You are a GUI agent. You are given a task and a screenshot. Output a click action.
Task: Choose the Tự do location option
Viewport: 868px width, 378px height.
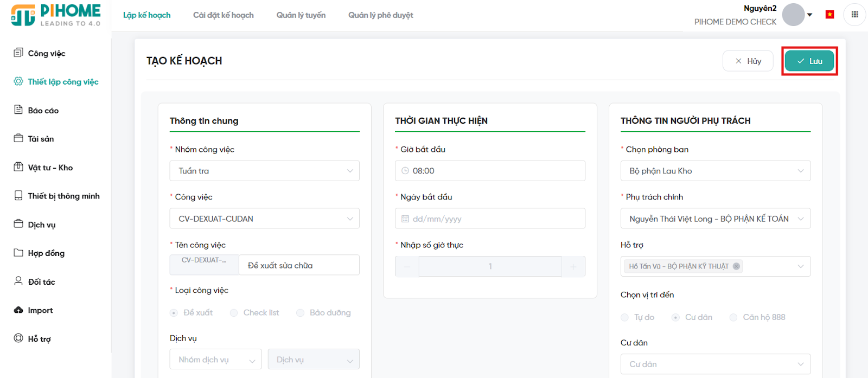(x=624, y=317)
